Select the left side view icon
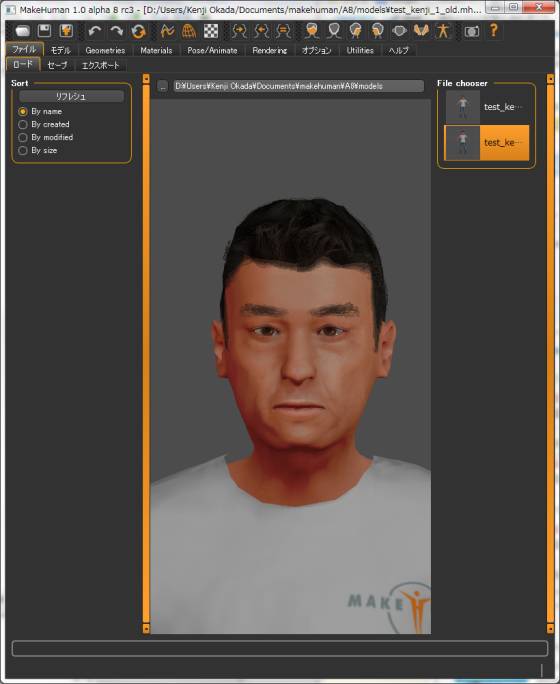This screenshot has height=684, width=560. pos(355,31)
